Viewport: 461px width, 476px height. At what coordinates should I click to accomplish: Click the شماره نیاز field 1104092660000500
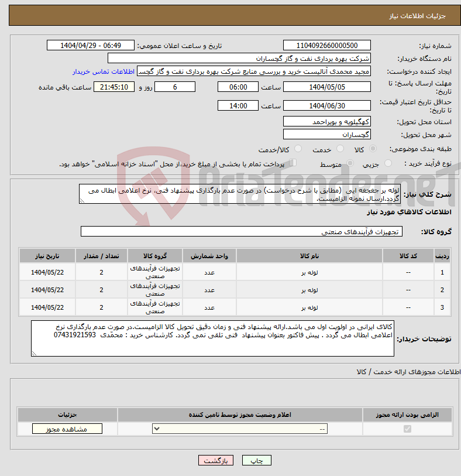(x=327, y=46)
